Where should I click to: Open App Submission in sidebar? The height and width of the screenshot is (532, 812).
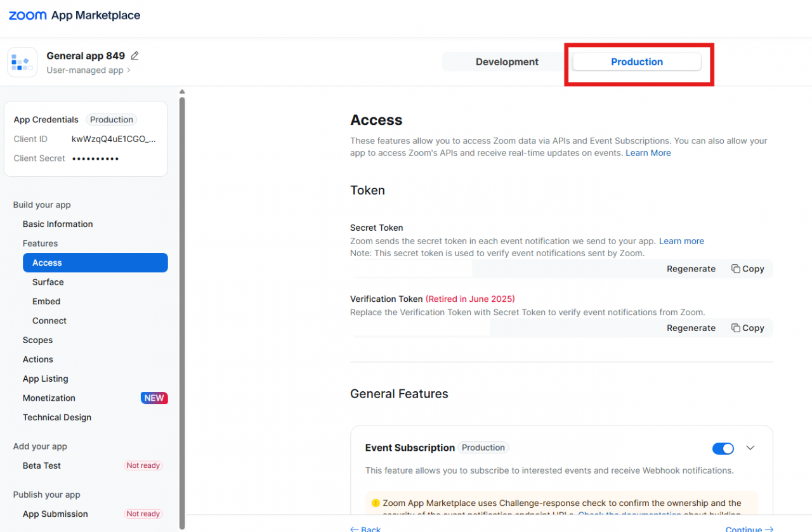[x=55, y=514]
